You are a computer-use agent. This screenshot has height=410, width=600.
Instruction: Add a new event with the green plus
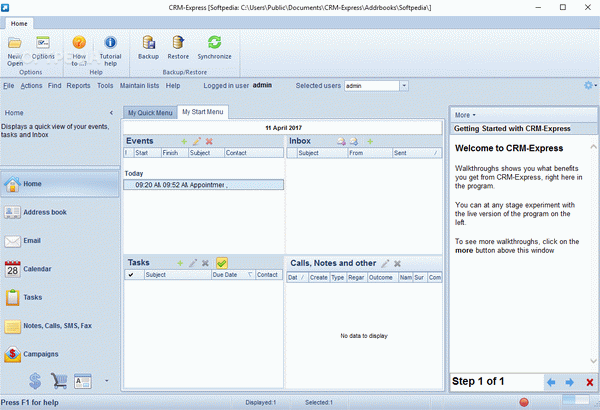point(184,141)
